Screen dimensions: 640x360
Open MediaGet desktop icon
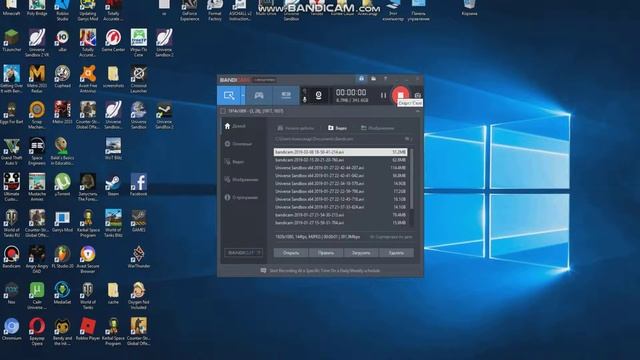click(62, 293)
